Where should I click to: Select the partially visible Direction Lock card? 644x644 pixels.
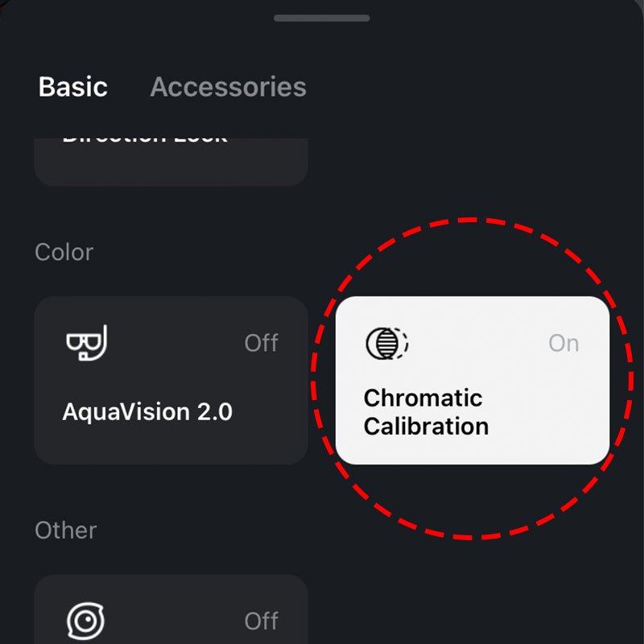pos(171,159)
